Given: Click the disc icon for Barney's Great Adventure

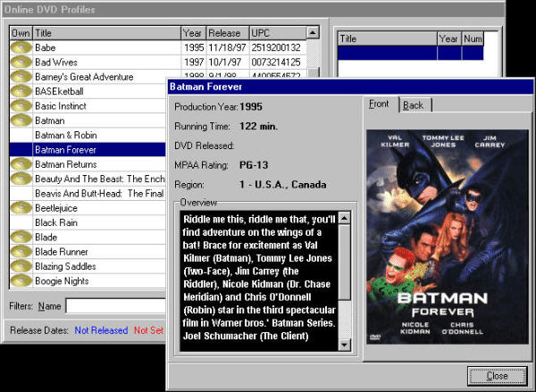Looking at the screenshot, I should pos(21,77).
